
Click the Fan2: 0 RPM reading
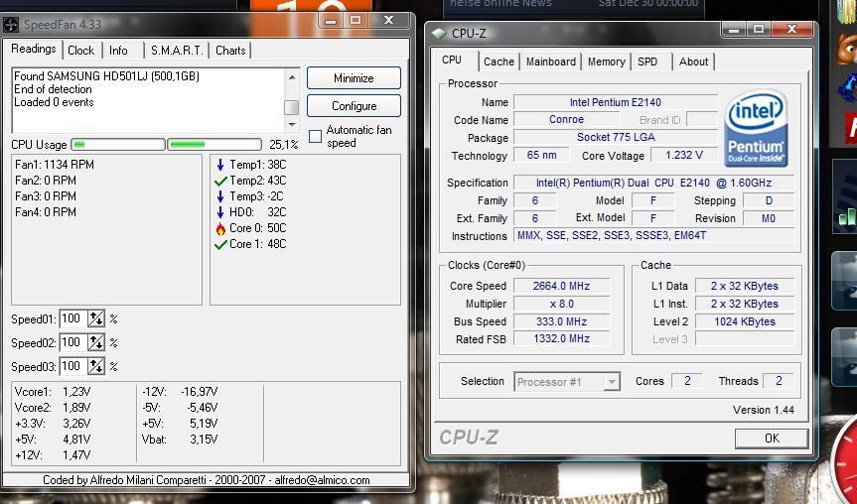[x=46, y=181]
